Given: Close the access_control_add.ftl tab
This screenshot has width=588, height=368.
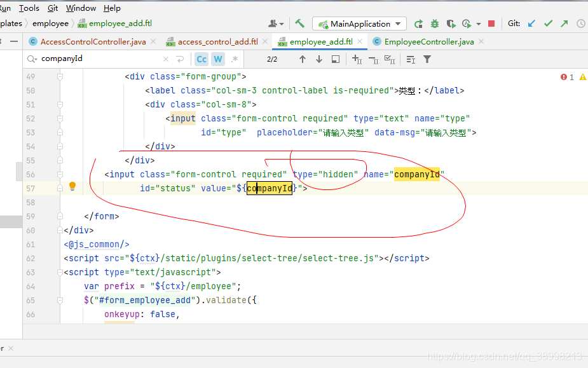Looking at the screenshot, I should 264,42.
